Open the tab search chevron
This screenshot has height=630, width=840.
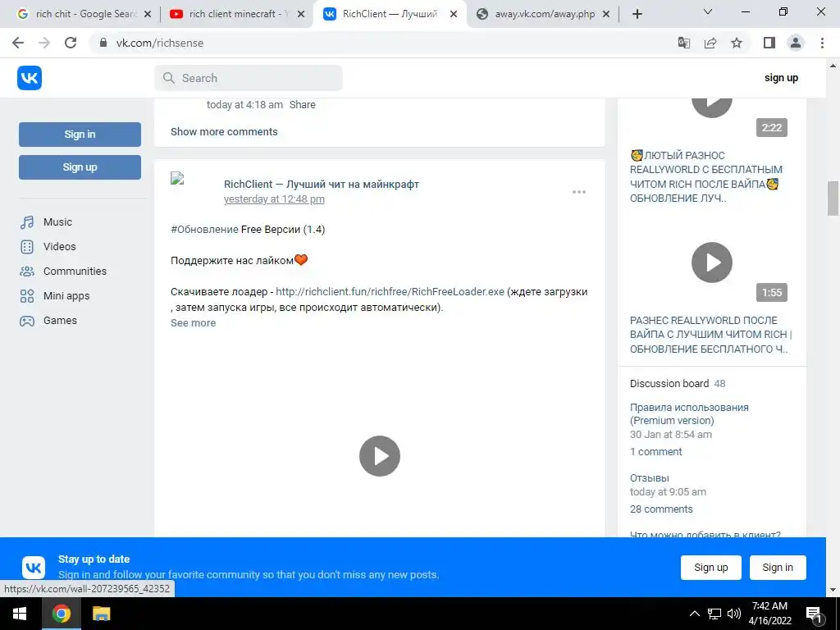click(x=708, y=11)
